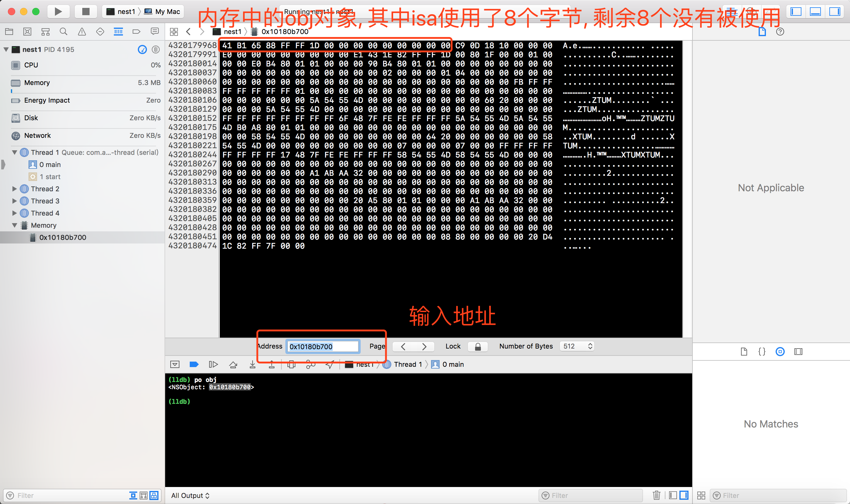Click the step over debug icon
The width and height of the screenshot is (850, 504).
(x=233, y=364)
